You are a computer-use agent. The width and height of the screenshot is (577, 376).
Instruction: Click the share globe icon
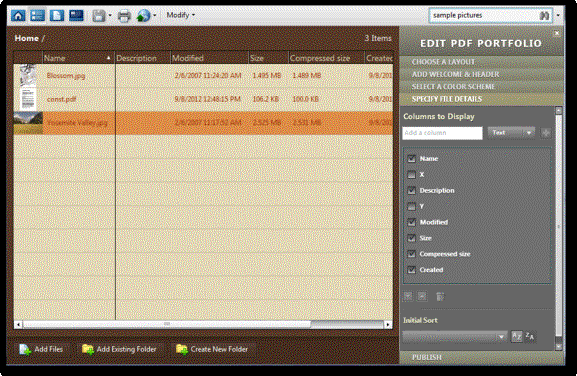143,16
